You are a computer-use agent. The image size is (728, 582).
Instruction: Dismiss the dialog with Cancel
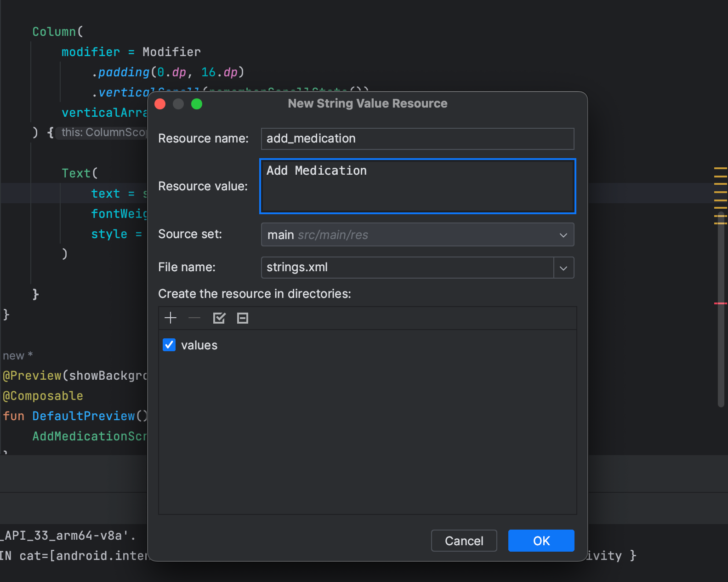pyautogui.click(x=464, y=541)
